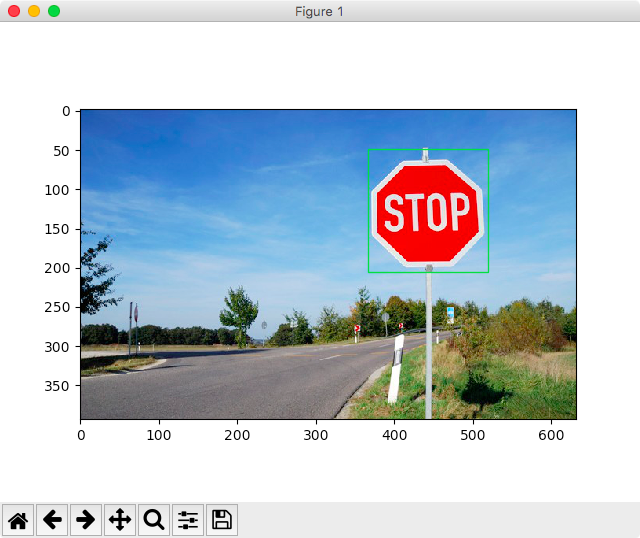640x538 pixels.
Task: Click the y-axis tick label 100
Action: (x=57, y=190)
